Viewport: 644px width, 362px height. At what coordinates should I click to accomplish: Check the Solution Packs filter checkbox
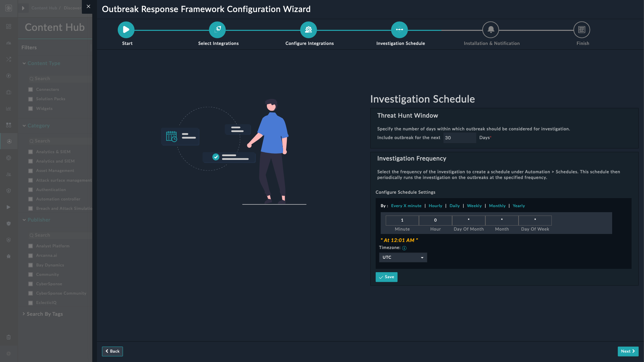pyautogui.click(x=31, y=99)
